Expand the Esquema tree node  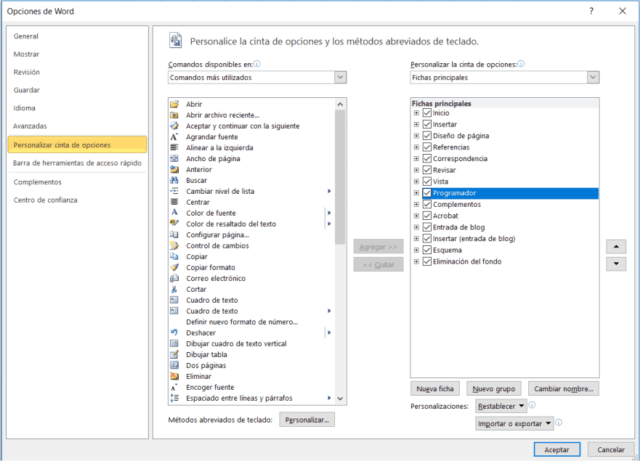coord(416,250)
